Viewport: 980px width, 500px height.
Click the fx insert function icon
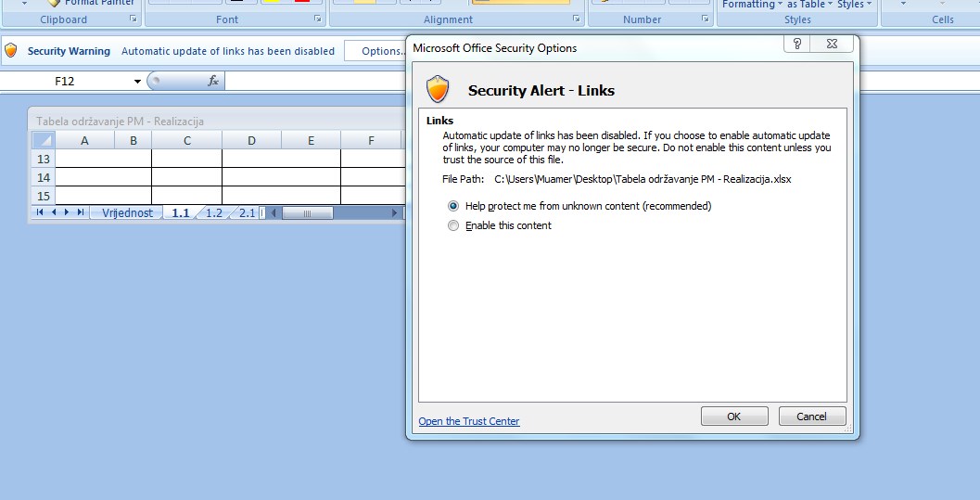tap(213, 81)
